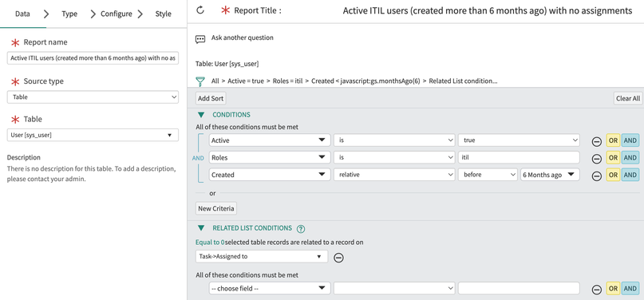The height and width of the screenshot is (300, 644).
Task: Open the empty operator dropdown in the related list row
Action: [394, 289]
